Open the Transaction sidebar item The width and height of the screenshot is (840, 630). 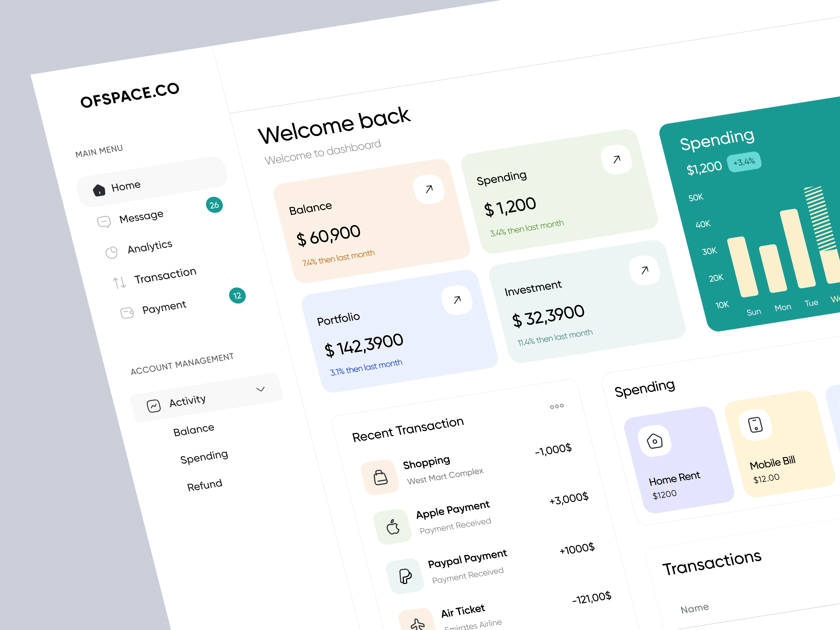click(165, 276)
